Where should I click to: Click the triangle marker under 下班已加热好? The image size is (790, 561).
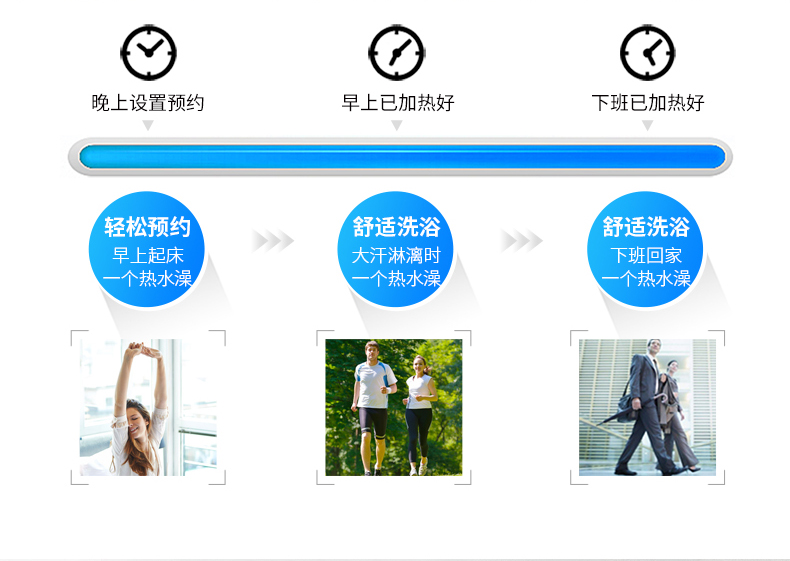click(647, 126)
